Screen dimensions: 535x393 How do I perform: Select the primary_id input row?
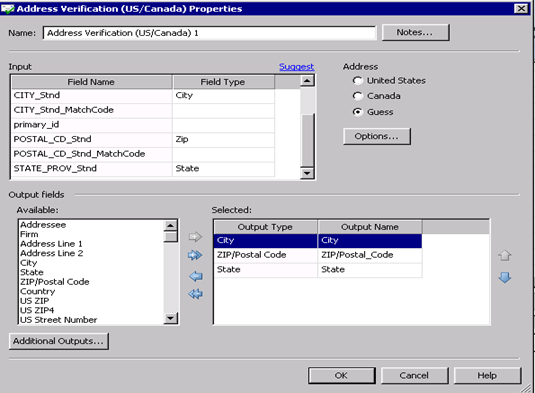tap(92, 125)
